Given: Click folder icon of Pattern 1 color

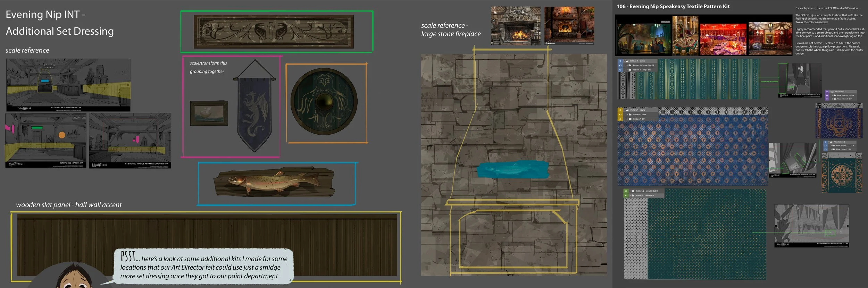Looking at the screenshot, I should click(x=630, y=115).
